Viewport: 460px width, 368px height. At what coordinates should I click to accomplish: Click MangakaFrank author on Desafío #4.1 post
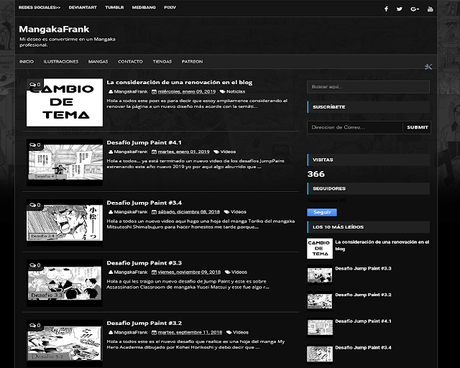click(x=130, y=152)
